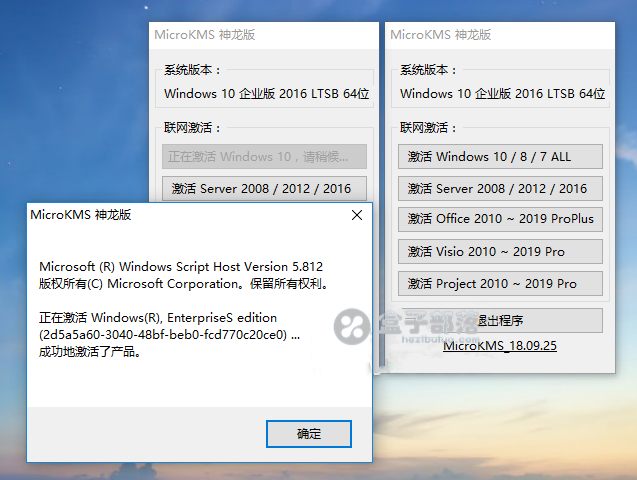Click the 联网激活 label in the right window

428,128
